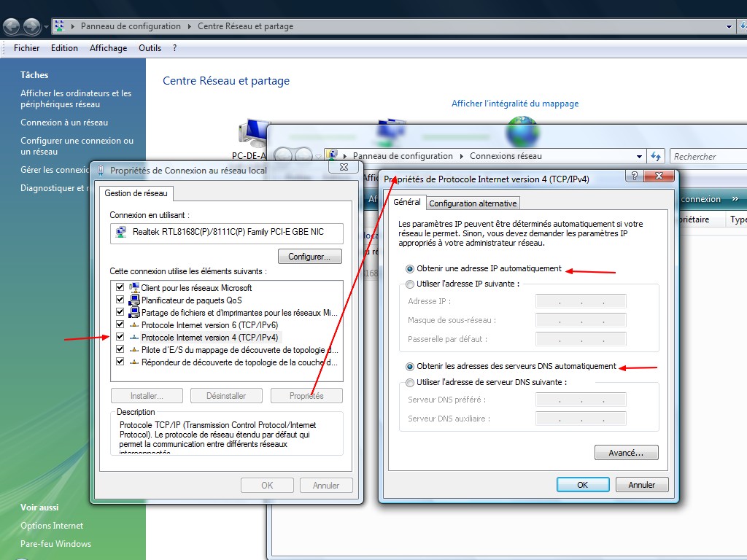
Task: Click the Avancé... button
Action: point(626,453)
